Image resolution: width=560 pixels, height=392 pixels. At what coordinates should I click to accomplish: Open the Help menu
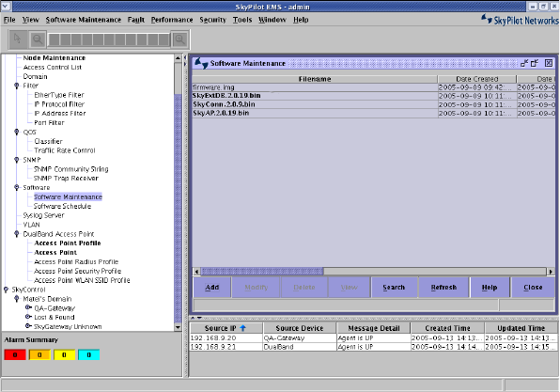(x=301, y=20)
